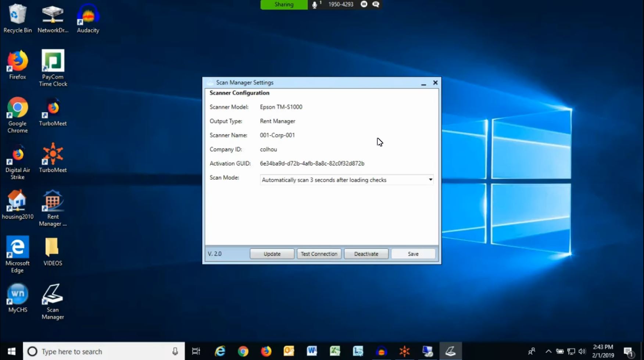644x360 pixels.
Task: Launch Audacity from the desktop
Action: tap(88, 18)
